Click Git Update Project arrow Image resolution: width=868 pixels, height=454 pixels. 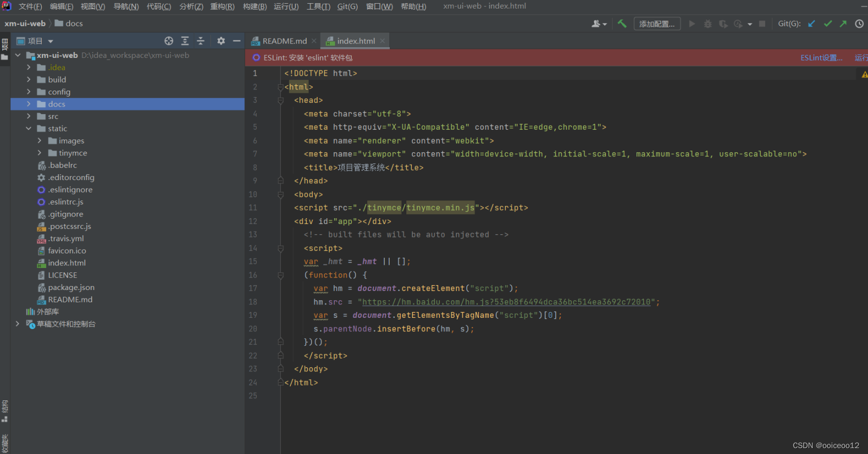point(812,24)
